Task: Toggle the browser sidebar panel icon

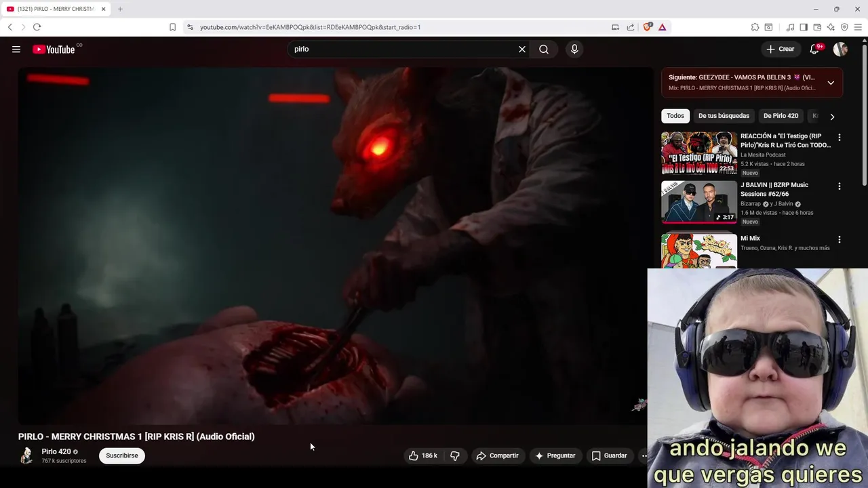Action: pyautogui.click(x=804, y=27)
